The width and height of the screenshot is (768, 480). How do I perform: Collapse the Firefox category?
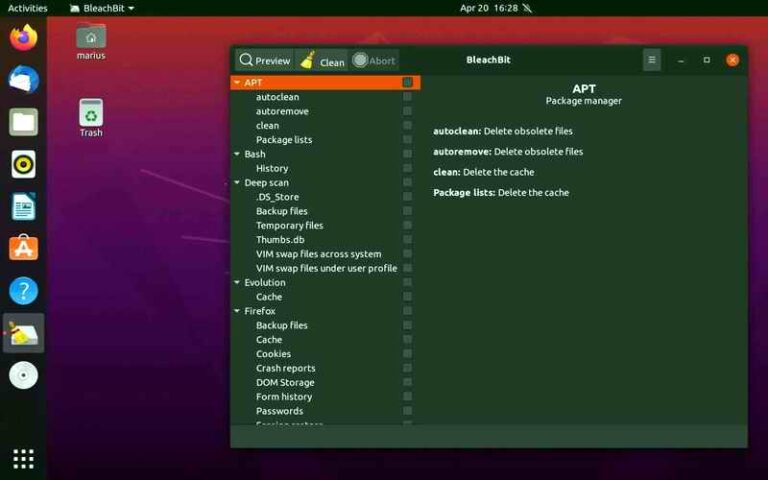click(x=237, y=311)
